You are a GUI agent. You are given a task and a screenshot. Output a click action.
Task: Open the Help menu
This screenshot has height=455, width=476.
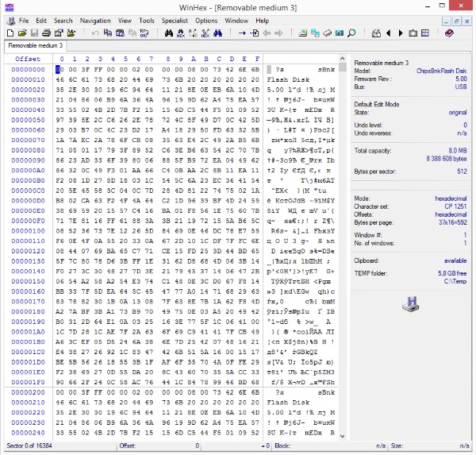(263, 21)
